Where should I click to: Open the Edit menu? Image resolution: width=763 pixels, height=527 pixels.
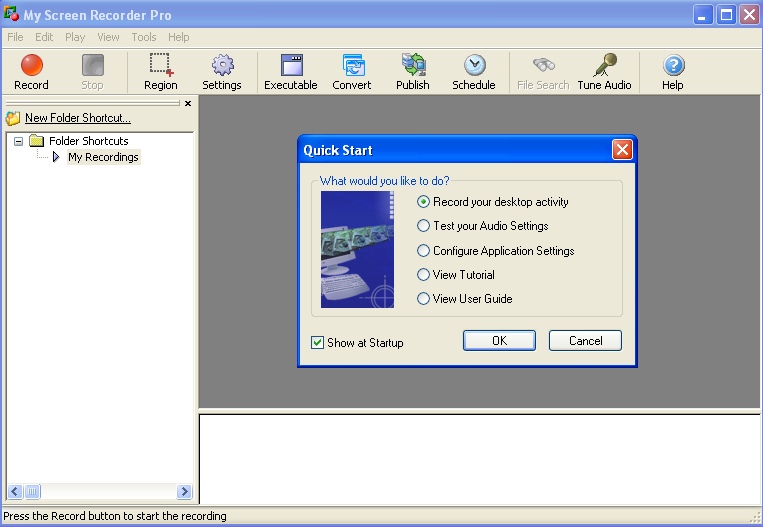pyautogui.click(x=44, y=37)
